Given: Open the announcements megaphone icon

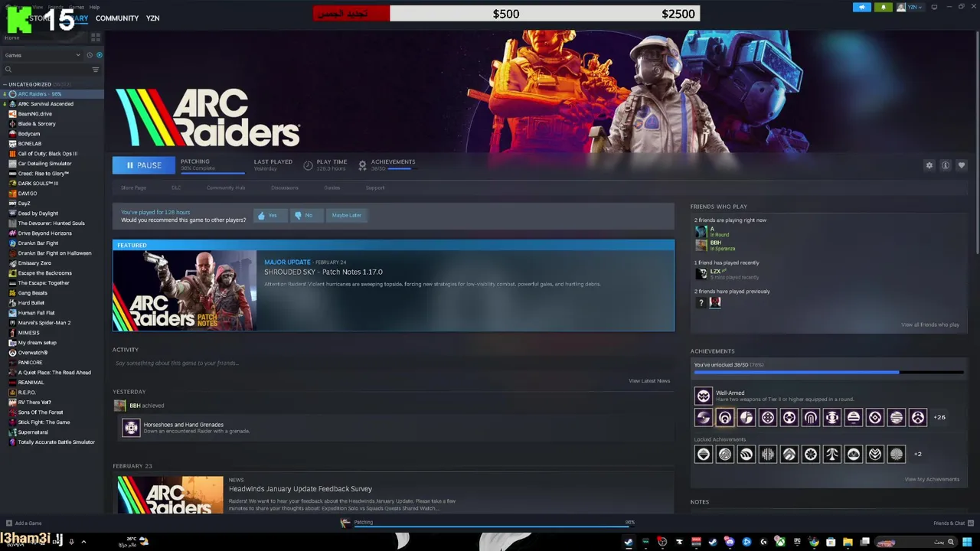Looking at the screenshot, I should [x=862, y=8].
